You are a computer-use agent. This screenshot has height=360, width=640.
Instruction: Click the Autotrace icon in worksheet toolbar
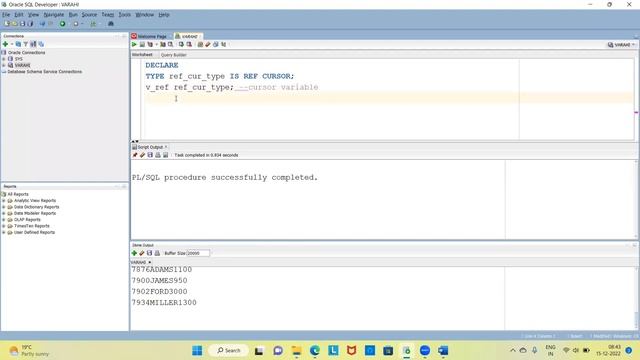pyautogui.click(x=163, y=44)
